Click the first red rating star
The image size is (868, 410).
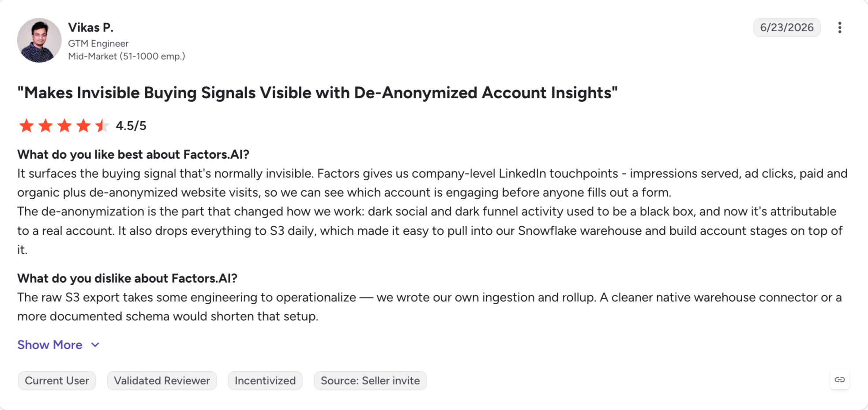26,126
